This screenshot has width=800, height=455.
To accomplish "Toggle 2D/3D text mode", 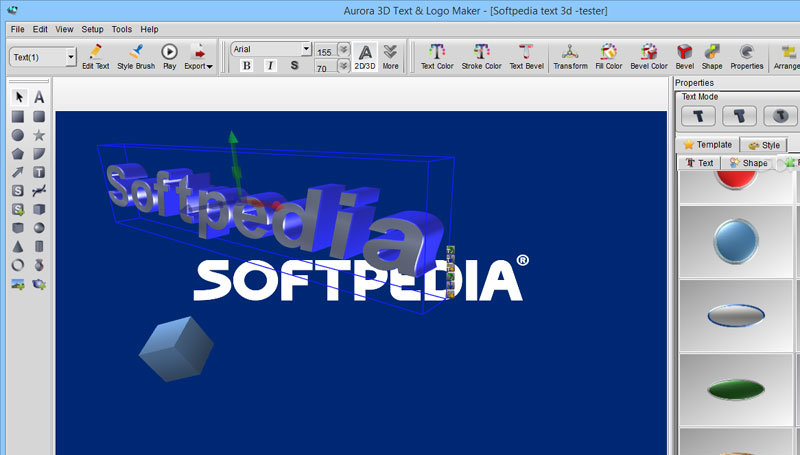I will tap(365, 57).
